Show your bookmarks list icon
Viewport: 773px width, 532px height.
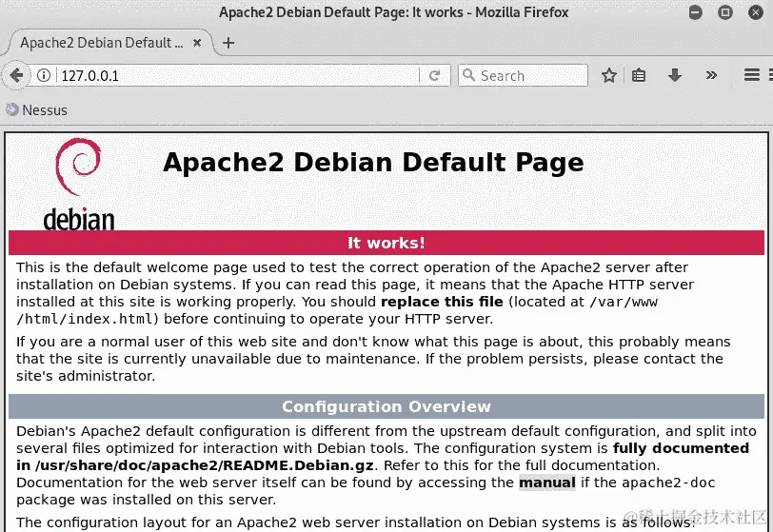[639, 75]
